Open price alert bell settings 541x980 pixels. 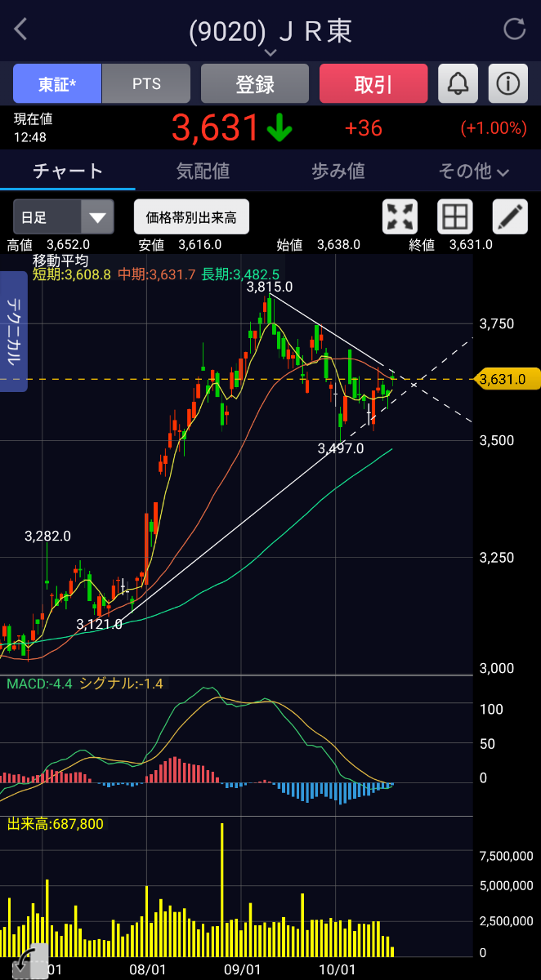point(458,83)
